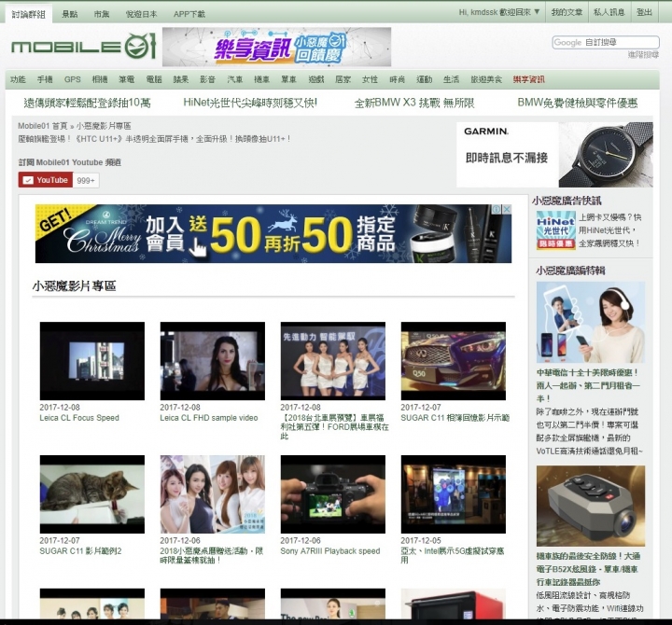This screenshot has width=672, height=625.
Task: Click the Mobile01 site logo
Action: pyautogui.click(x=83, y=46)
